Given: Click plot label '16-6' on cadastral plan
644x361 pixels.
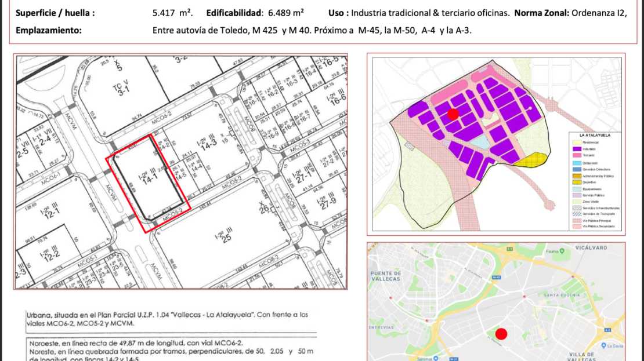Looking at the screenshot, I should point(337,100).
